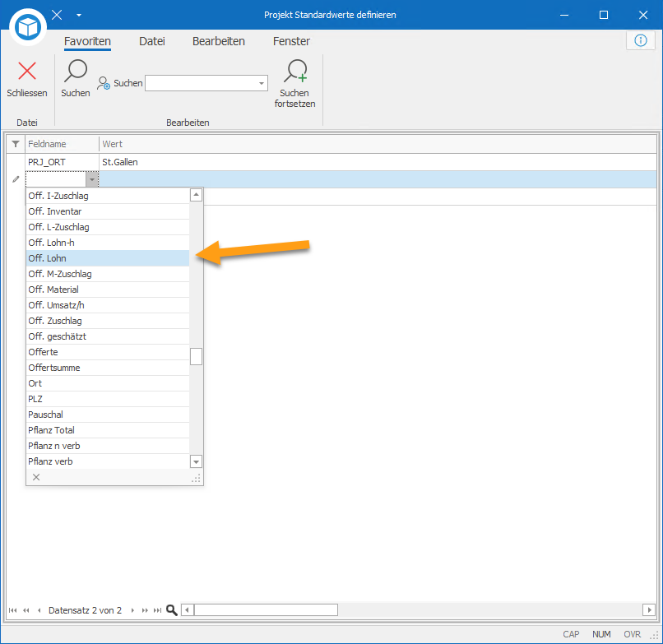Choose Off. Zuschlag from the list
The height and width of the screenshot is (644, 663).
[108, 321]
